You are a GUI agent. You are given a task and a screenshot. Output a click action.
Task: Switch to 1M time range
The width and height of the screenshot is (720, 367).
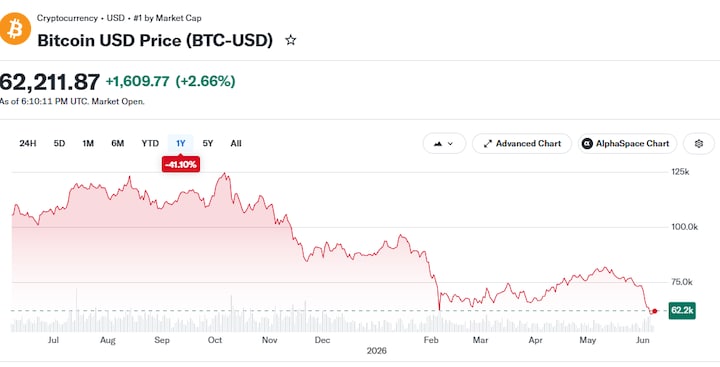(x=88, y=143)
